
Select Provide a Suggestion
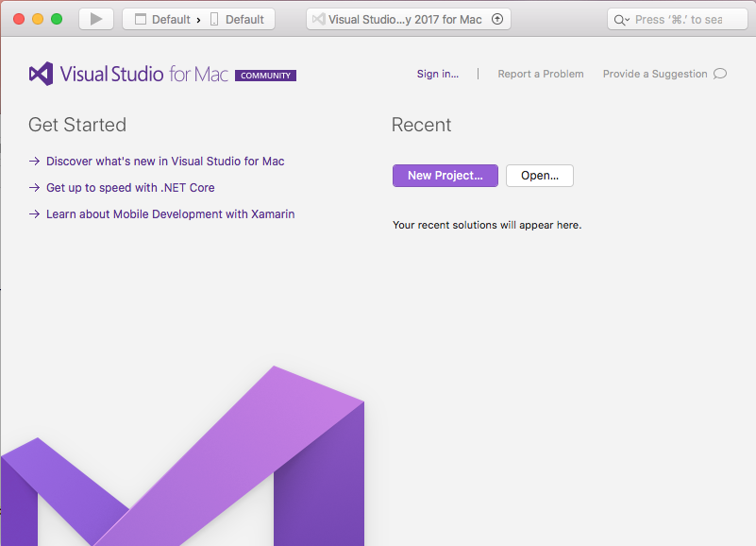click(655, 74)
